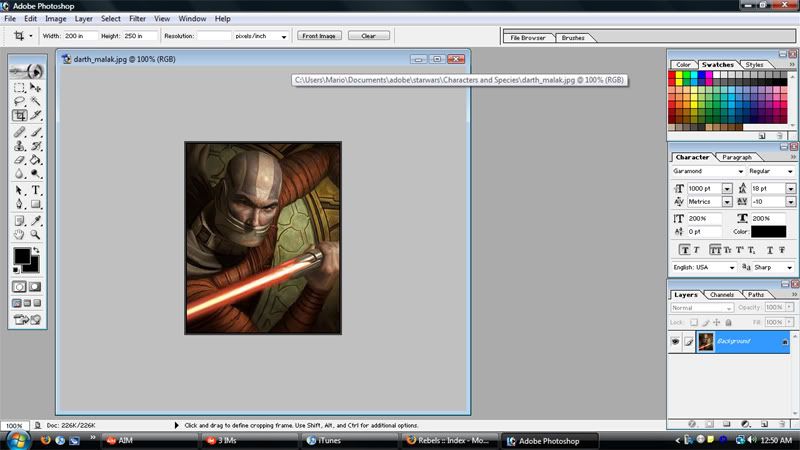Click the Clear button
This screenshot has height=450, width=800.
point(368,36)
